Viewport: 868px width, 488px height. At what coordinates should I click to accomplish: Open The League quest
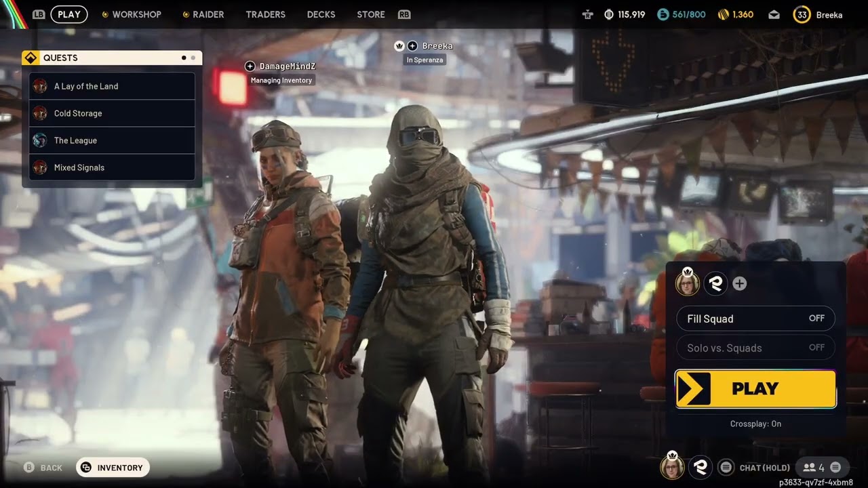click(112, 140)
